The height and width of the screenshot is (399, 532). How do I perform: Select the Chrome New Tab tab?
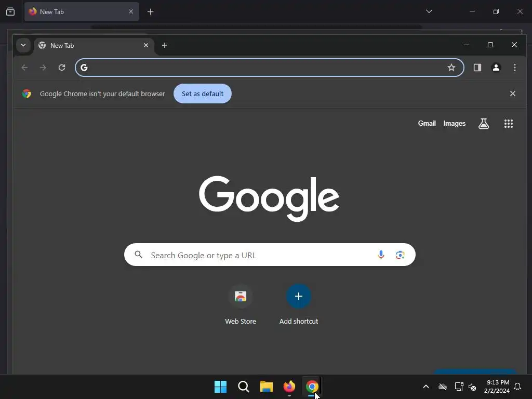[x=94, y=46]
